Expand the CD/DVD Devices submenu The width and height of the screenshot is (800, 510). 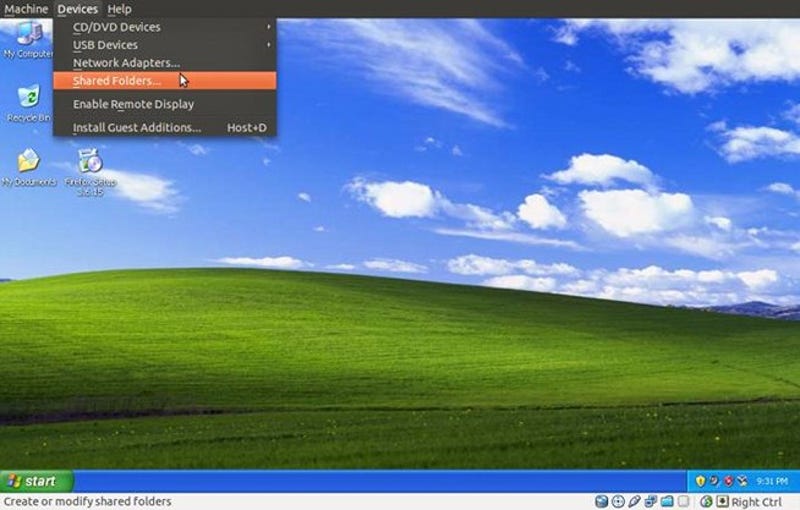point(165,27)
